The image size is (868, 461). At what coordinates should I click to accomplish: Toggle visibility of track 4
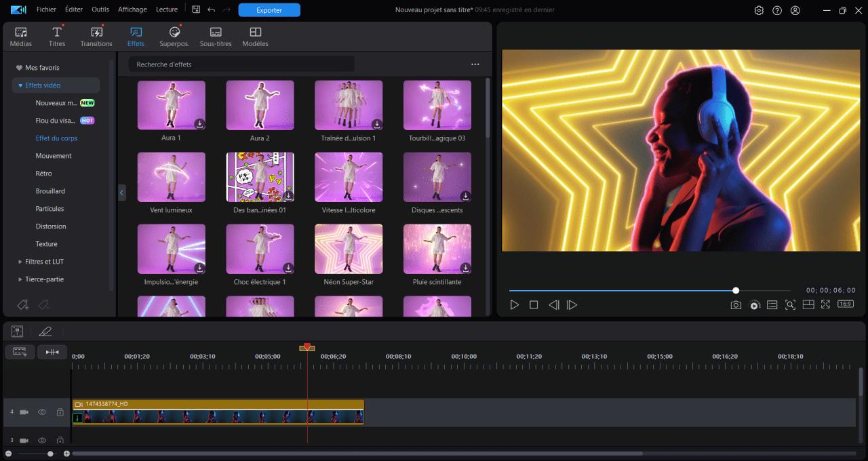click(42, 412)
